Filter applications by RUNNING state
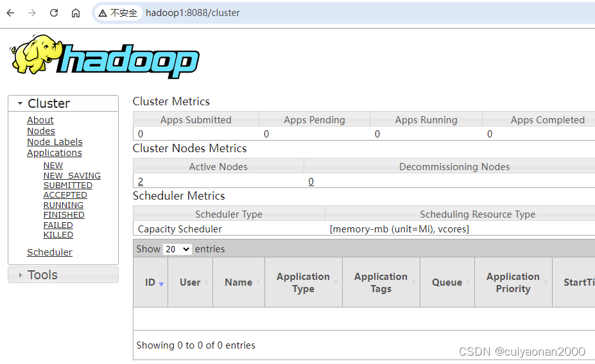The image size is (595, 364). 64,205
